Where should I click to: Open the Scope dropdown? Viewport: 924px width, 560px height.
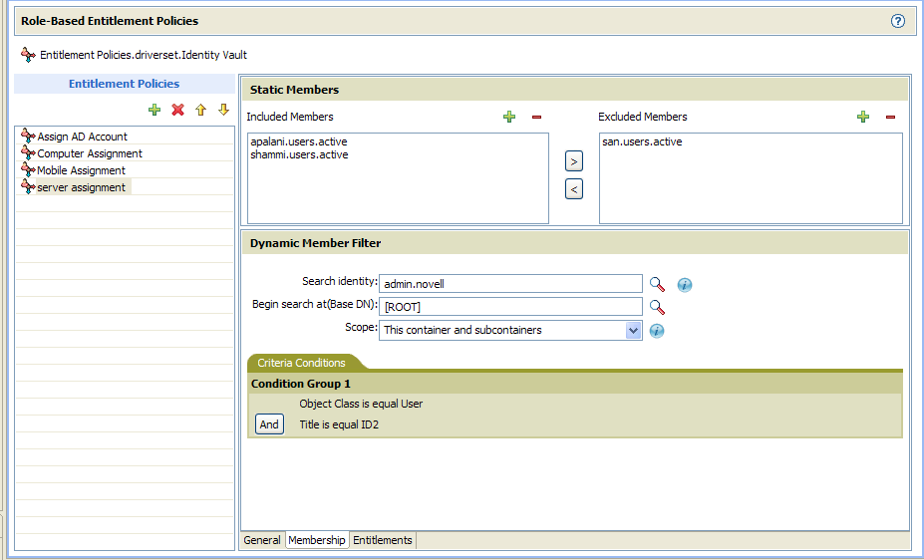[633, 331]
